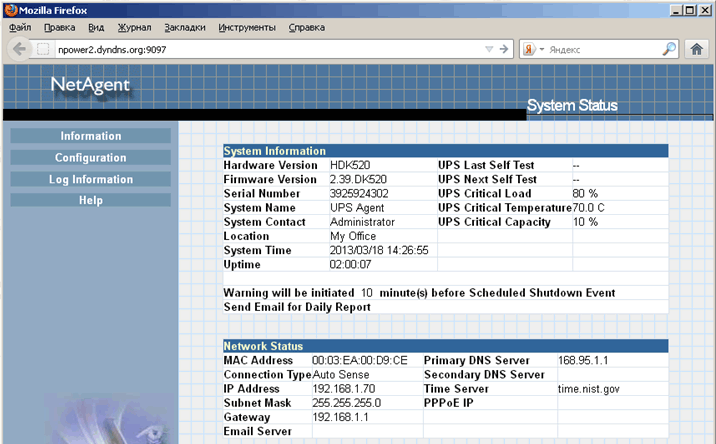This screenshot has width=716, height=444.
Task: Open the Закладки menu
Action: click(185, 27)
